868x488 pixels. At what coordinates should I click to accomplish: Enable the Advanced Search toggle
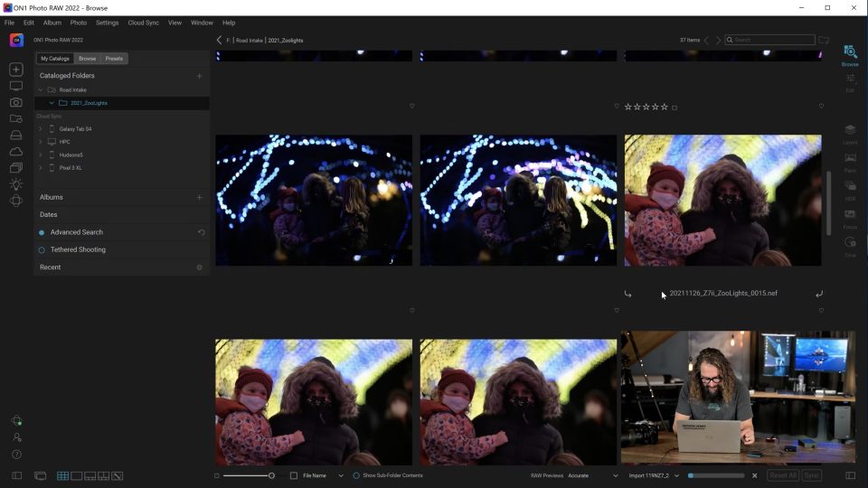(42, 232)
